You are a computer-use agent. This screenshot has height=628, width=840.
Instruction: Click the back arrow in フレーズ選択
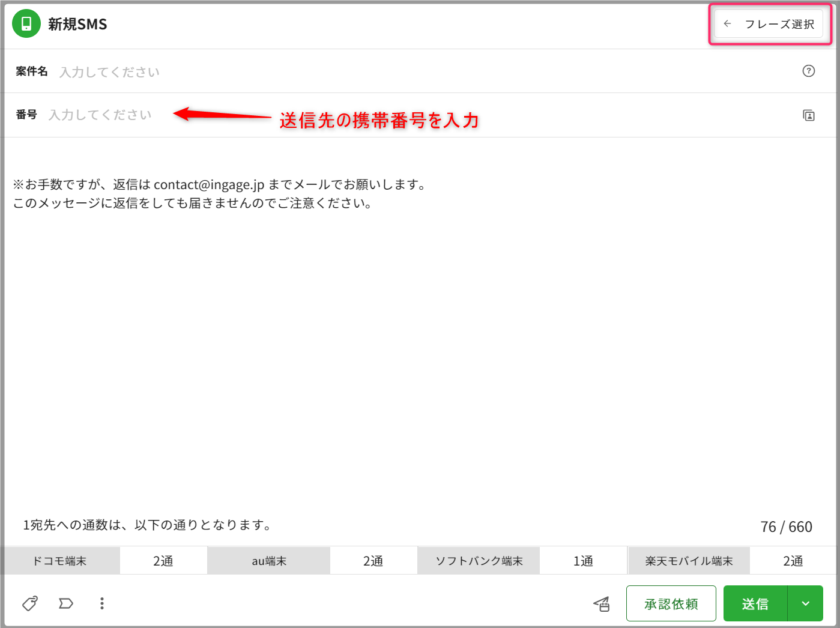click(x=727, y=24)
